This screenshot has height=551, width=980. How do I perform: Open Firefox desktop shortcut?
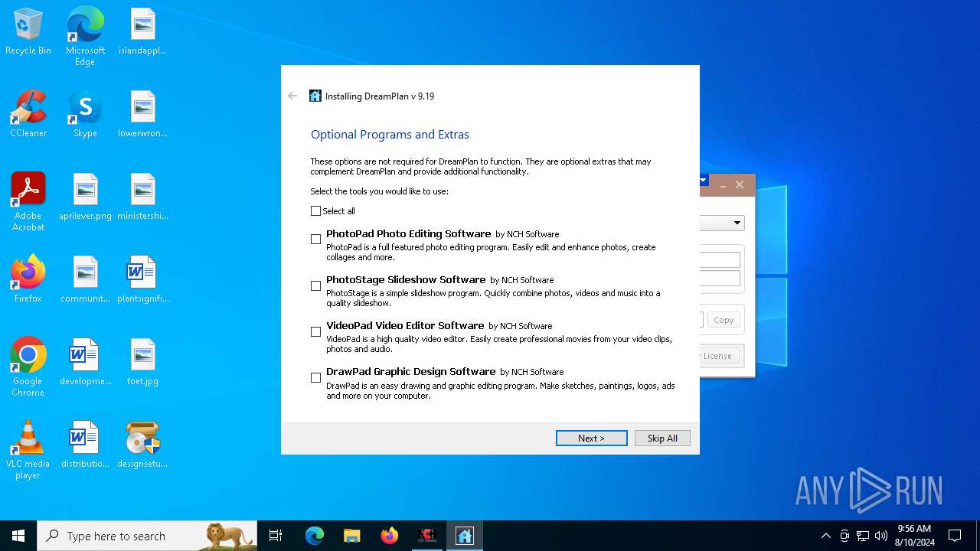coord(28,280)
